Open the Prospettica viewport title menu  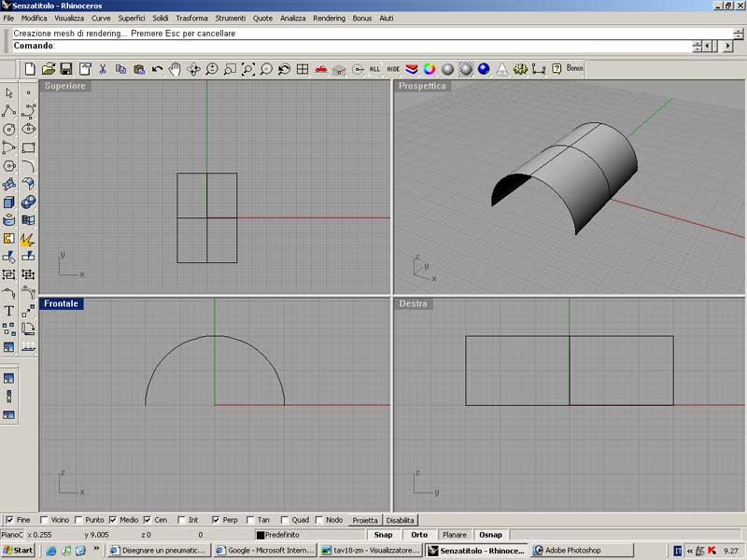[x=422, y=86]
